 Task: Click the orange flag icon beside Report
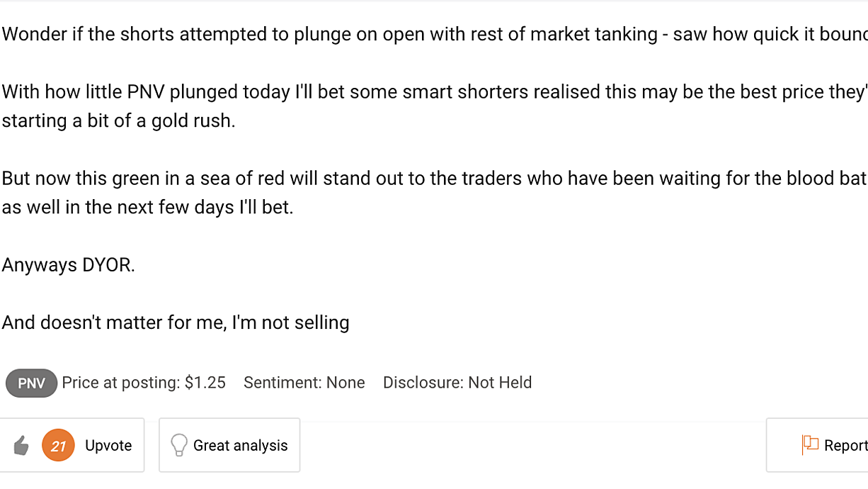pyautogui.click(x=810, y=444)
